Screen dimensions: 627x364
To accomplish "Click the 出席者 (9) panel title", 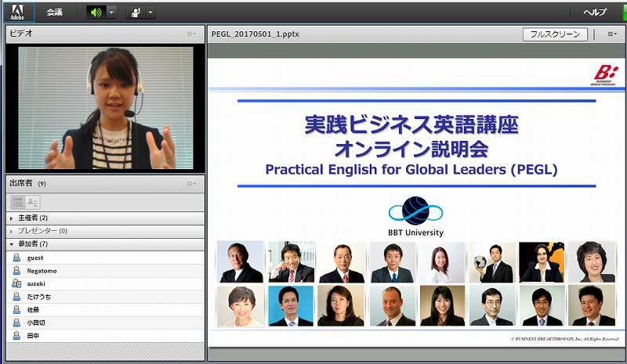I will pos(27,183).
